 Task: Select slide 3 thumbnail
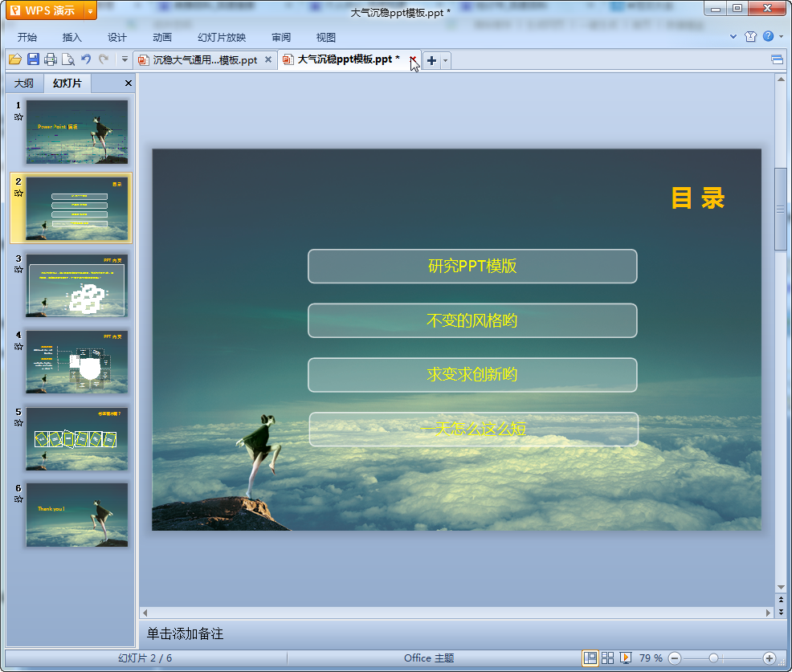pos(77,285)
